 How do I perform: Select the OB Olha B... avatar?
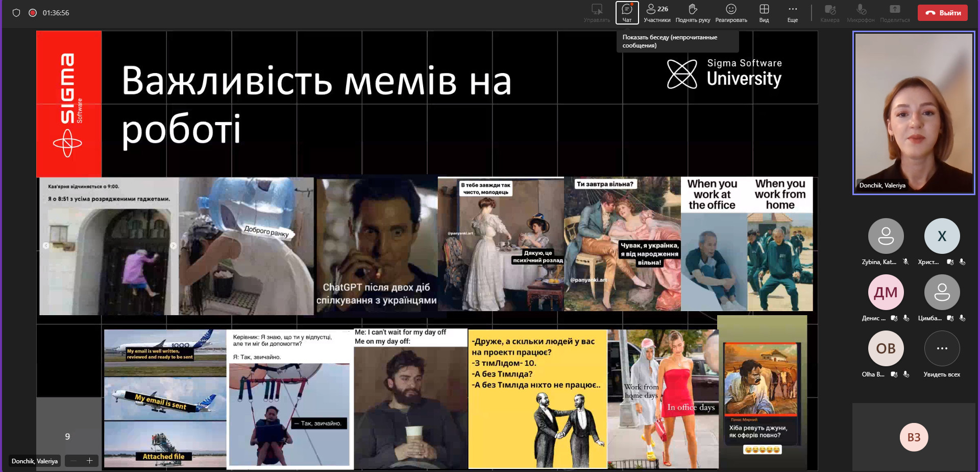886,348
